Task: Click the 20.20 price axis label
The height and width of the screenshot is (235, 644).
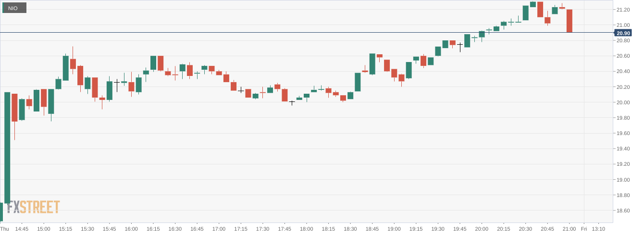Action: [622, 87]
